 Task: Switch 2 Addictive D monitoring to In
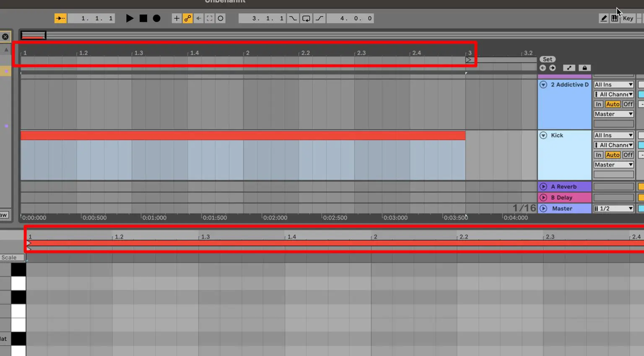[598, 104]
